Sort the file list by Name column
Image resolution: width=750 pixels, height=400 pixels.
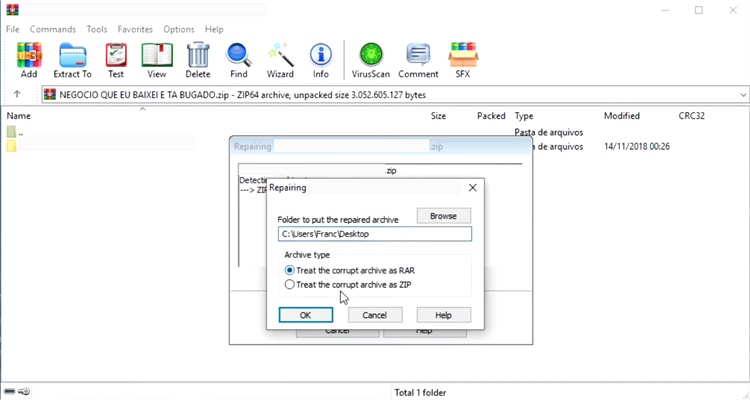(19, 116)
